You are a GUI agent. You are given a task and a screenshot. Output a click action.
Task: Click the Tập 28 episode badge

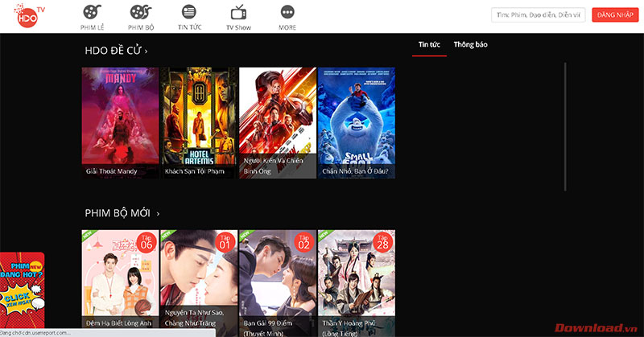383,242
